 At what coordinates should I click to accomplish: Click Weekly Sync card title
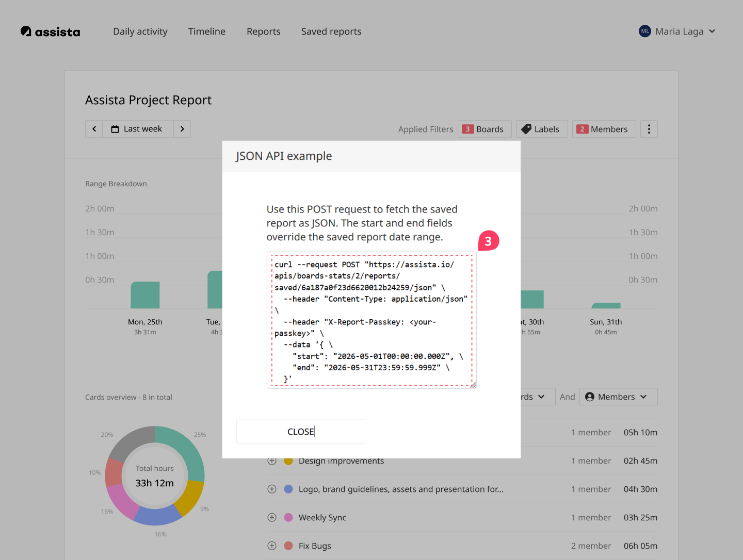[322, 517]
